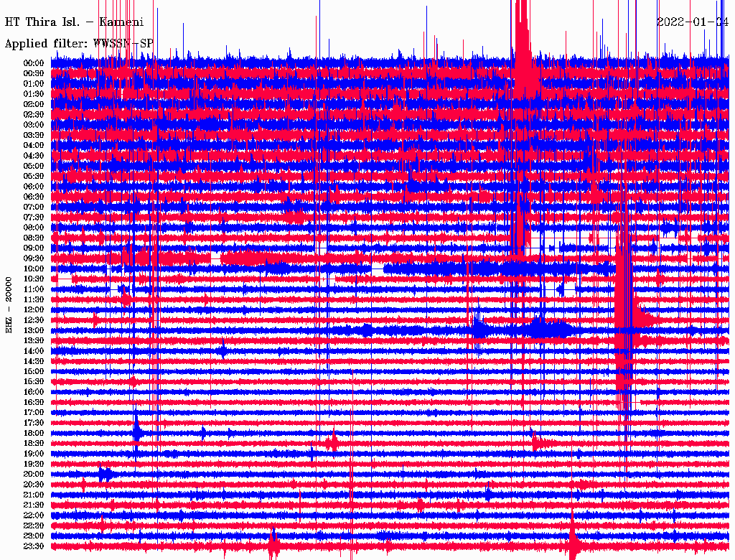Click the 21:00 time label

(34, 495)
